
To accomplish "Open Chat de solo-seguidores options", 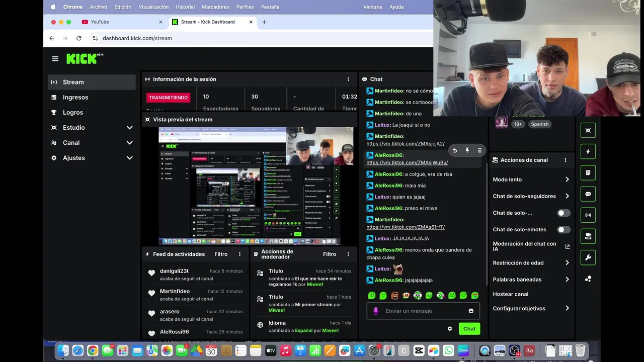I will [531, 196].
